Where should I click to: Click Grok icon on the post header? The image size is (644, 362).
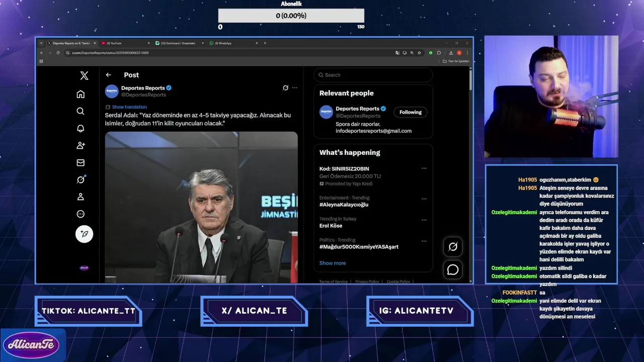click(285, 87)
